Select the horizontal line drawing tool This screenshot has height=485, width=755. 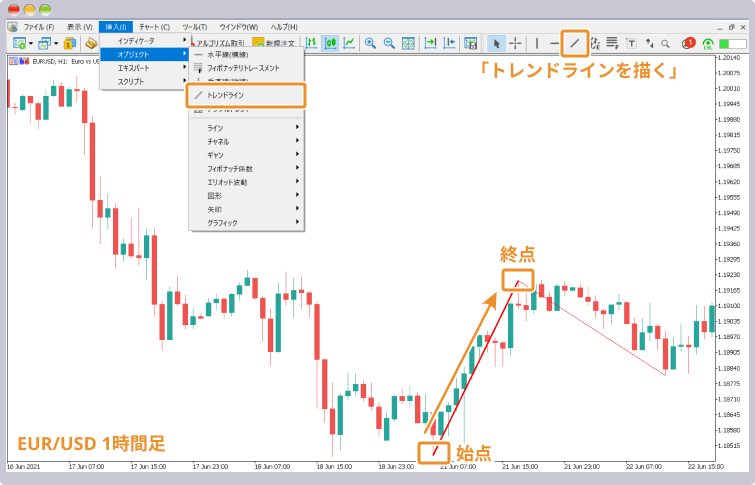pos(556,43)
